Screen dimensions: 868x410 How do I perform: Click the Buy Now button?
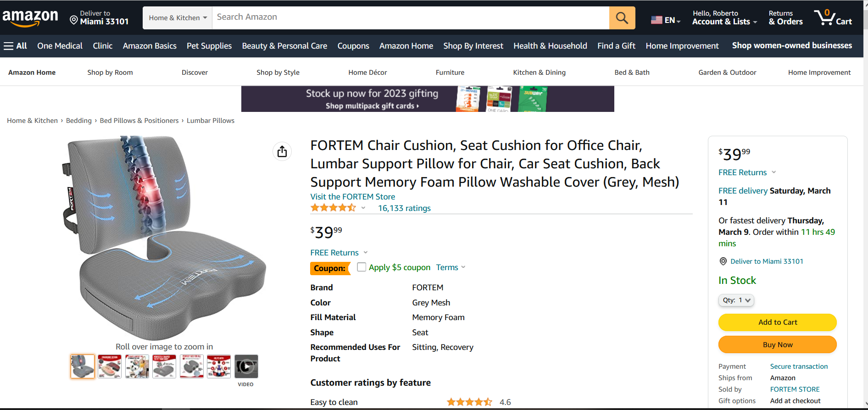tap(778, 344)
